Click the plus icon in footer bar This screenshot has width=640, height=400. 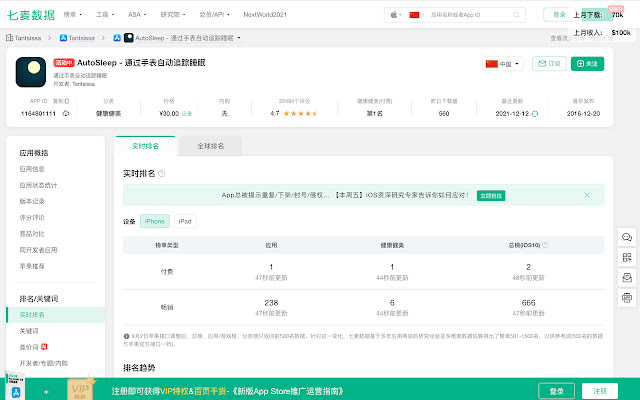pos(46,392)
